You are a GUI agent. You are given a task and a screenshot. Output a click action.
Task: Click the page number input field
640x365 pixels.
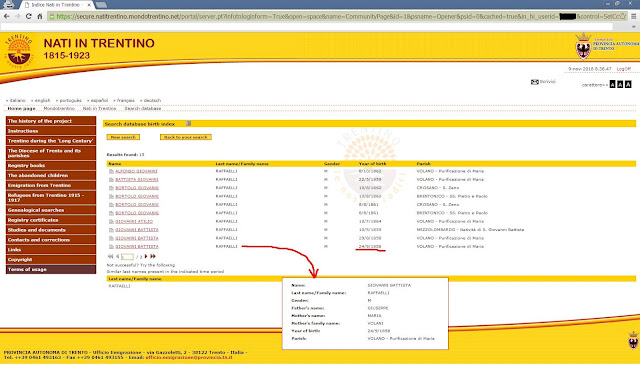[x=127, y=257]
